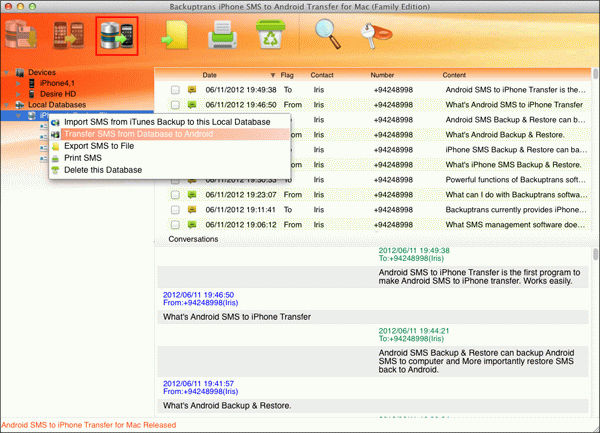Collapse the selected database node arrow
The image size is (600, 433).
pos(18,116)
